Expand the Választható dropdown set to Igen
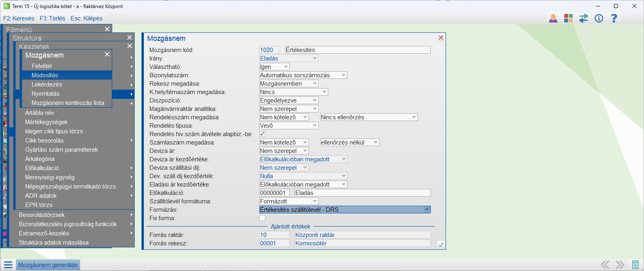 coord(286,67)
